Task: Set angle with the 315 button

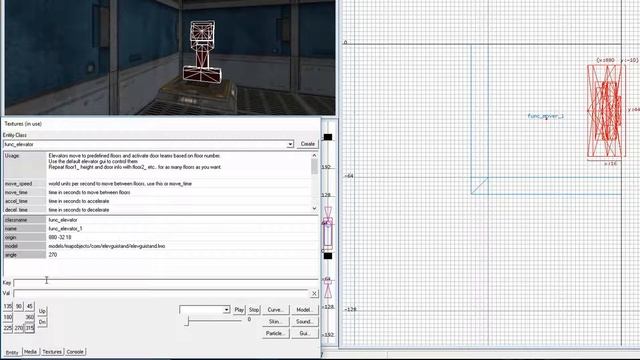Action: (x=29, y=328)
